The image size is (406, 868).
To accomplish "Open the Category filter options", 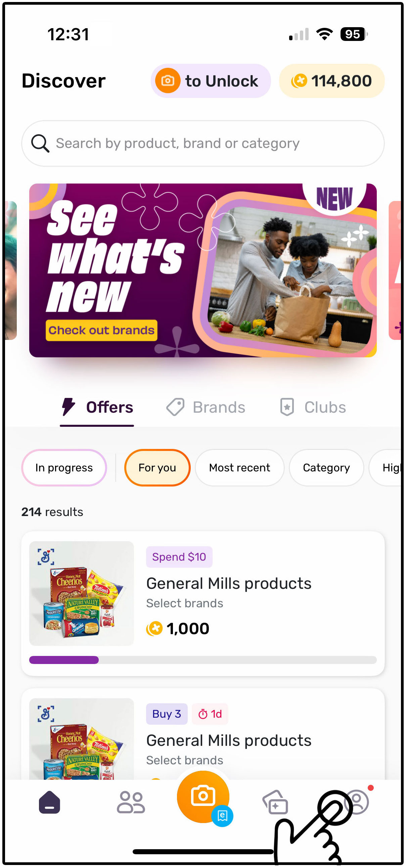I will point(326,468).
